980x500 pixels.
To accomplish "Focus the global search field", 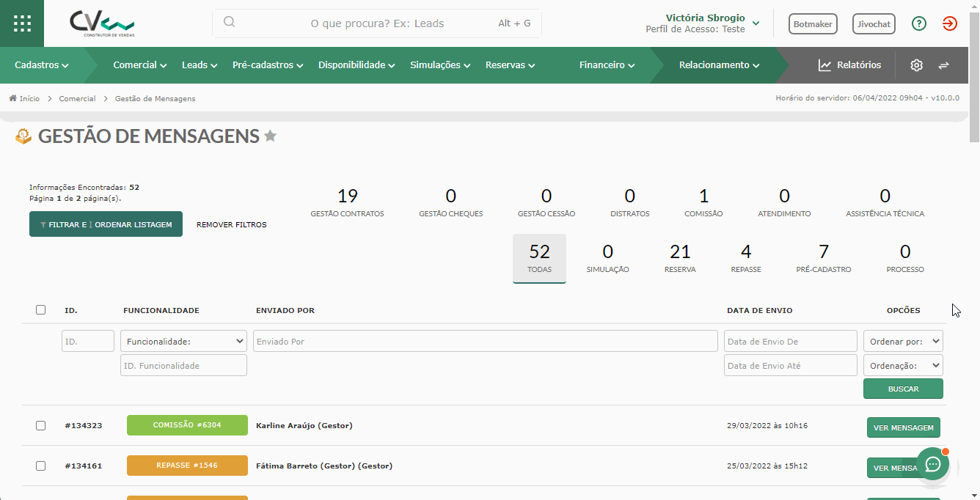I will click(377, 23).
